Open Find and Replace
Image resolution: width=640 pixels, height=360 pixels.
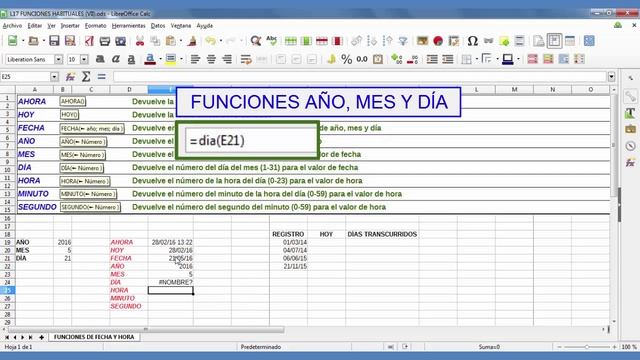click(256, 41)
